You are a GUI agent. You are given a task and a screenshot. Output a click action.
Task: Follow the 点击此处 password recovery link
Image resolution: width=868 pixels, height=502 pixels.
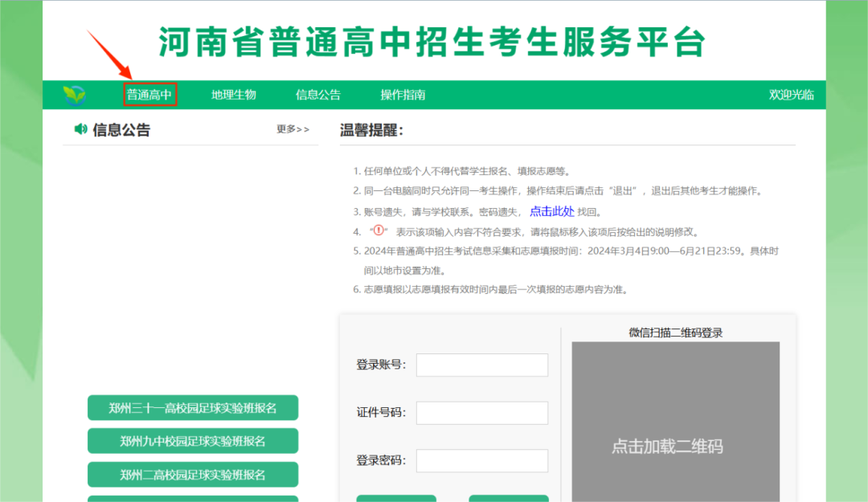pos(552,211)
